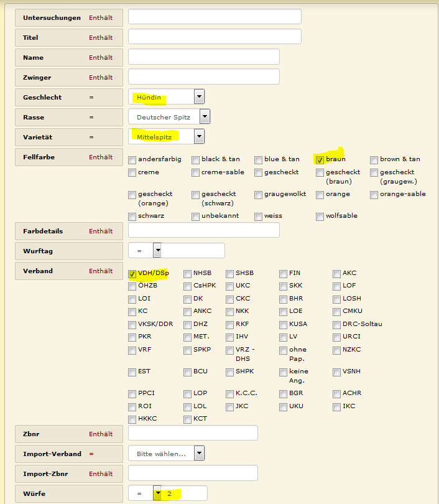Image resolution: width=439 pixels, height=504 pixels.
Task: Open the Wurftag comparison operator dropdown
Action: click(x=157, y=251)
